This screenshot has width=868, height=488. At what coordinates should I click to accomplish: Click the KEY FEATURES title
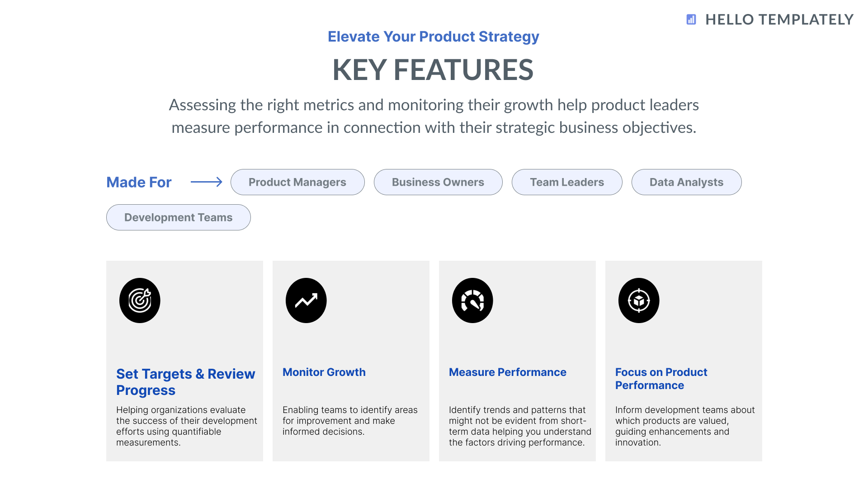[433, 70]
